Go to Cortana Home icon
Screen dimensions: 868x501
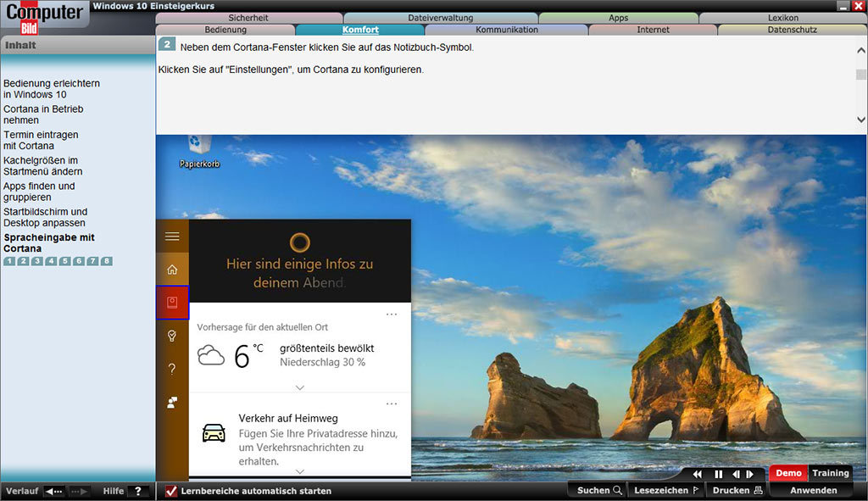click(172, 270)
